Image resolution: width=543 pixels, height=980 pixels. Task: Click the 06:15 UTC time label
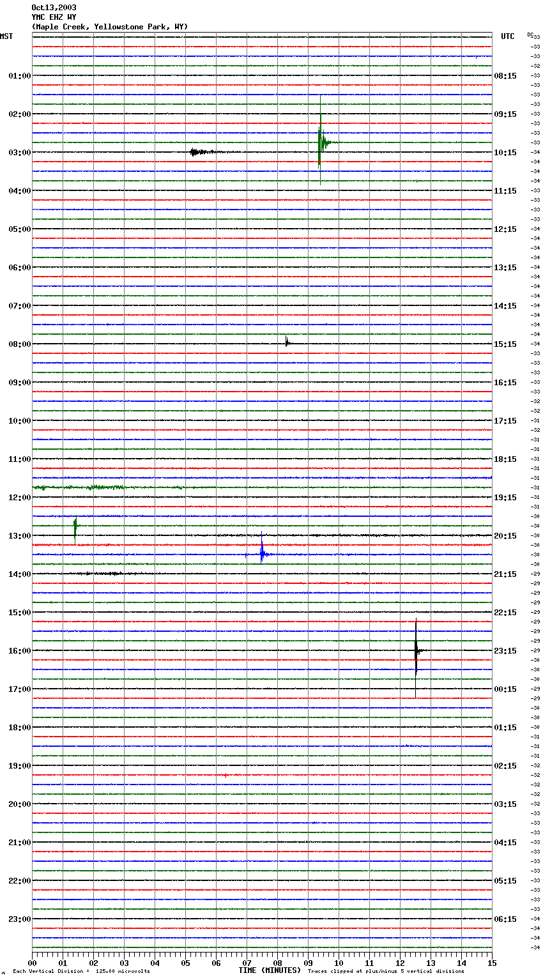505,919
